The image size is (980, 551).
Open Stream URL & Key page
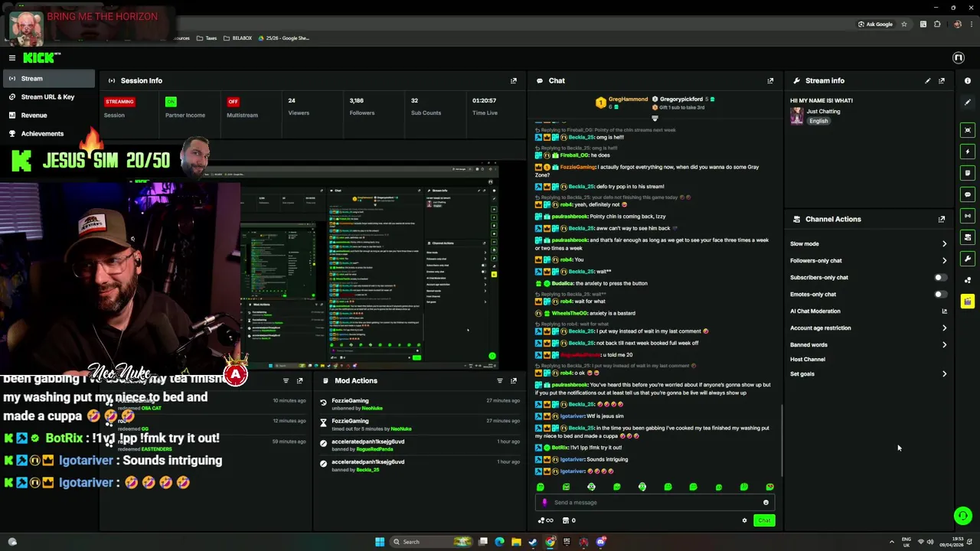point(47,97)
